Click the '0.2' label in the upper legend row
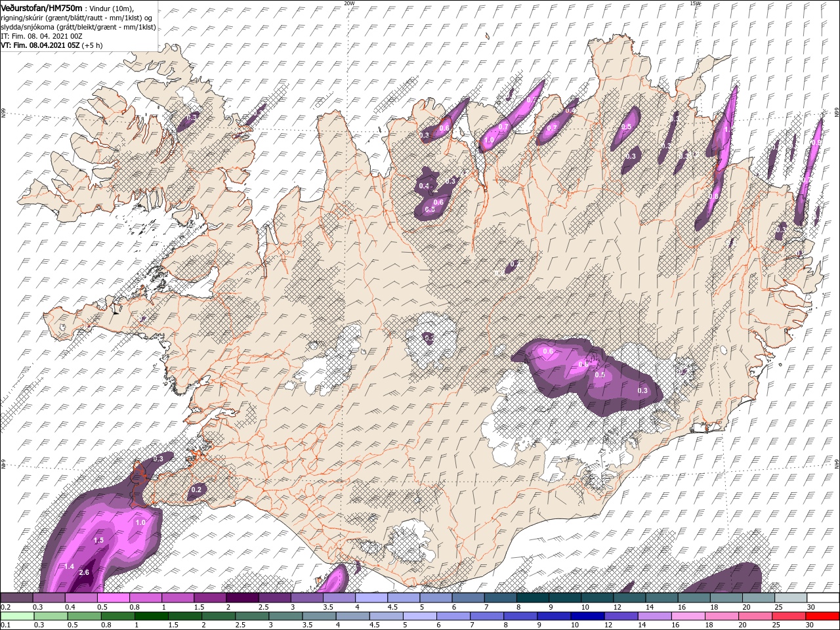Screen dimensions: 840x630 pyautogui.click(x=5, y=607)
